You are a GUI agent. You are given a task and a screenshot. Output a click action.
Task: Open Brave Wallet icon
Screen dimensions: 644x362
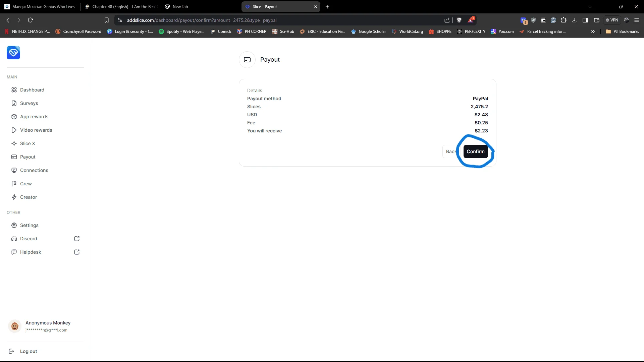coord(597,20)
